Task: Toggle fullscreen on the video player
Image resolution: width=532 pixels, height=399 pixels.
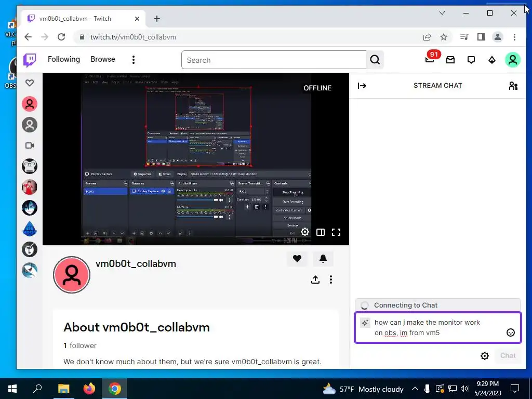Action: click(x=336, y=232)
